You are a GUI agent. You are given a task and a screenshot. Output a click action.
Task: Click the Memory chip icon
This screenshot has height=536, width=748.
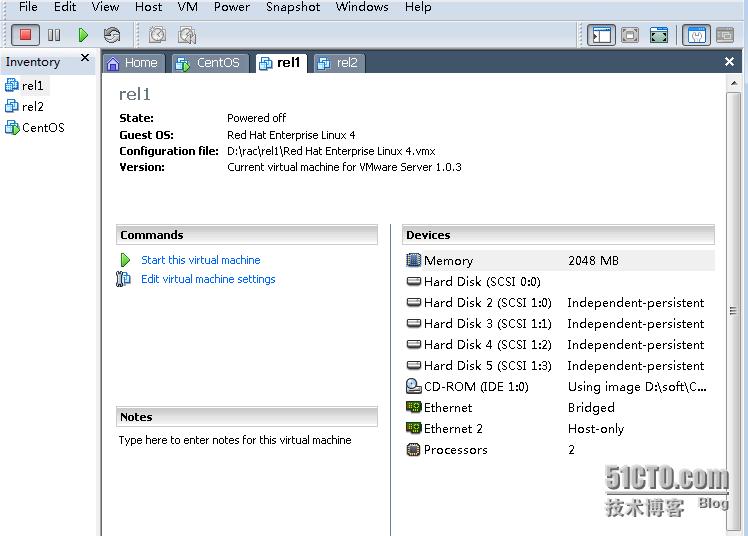pyautogui.click(x=413, y=260)
